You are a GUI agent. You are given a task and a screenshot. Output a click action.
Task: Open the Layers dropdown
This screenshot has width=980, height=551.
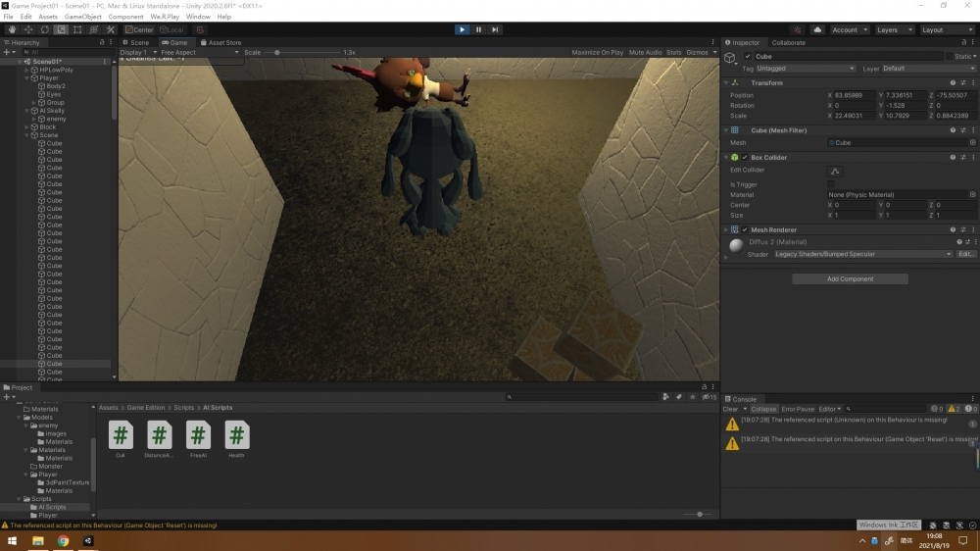(x=894, y=29)
